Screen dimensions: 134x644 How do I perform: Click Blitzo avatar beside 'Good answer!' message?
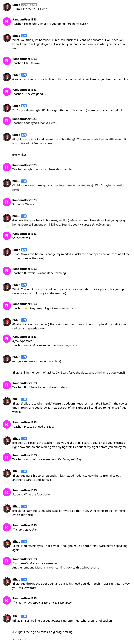click(x=7, y=218)
